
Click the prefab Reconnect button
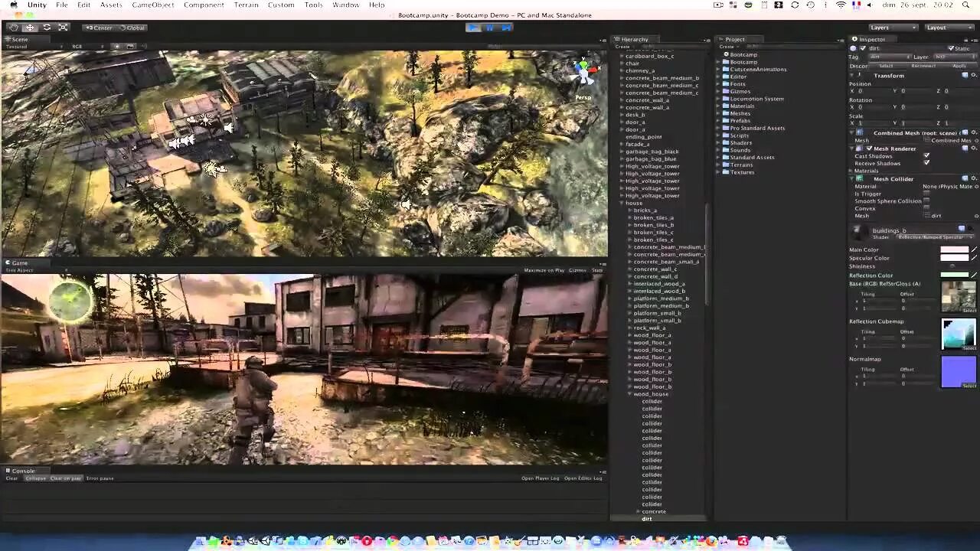[923, 66]
